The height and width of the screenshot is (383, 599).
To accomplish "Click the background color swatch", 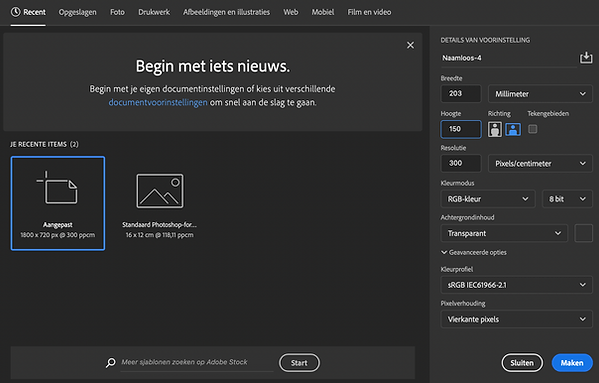I will pyautogui.click(x=583, y=233).
